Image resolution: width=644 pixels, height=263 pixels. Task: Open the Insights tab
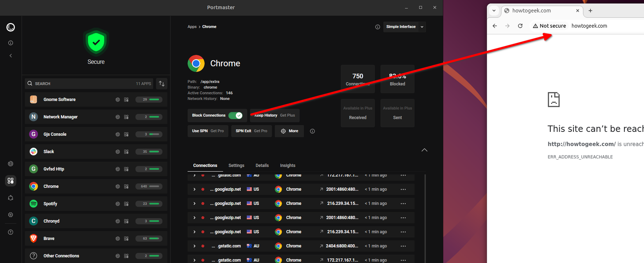tap(288, 165)
